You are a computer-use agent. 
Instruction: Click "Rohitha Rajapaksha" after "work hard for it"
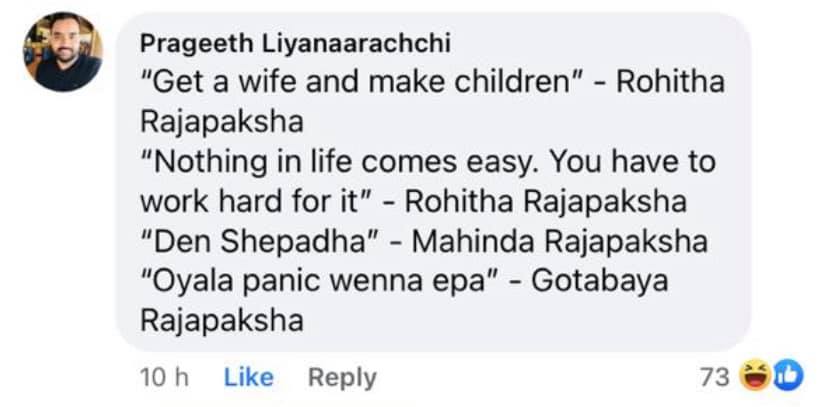(x=545, y=202)
